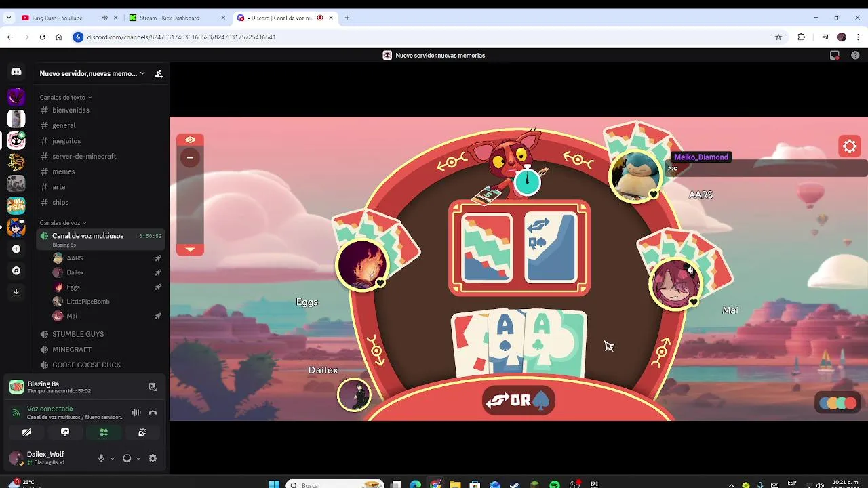Image resolution: width=868 pixels, height=488 pixels.
Task: Select the Discord Canal de voz tab
Action: (x=285, y=18)
